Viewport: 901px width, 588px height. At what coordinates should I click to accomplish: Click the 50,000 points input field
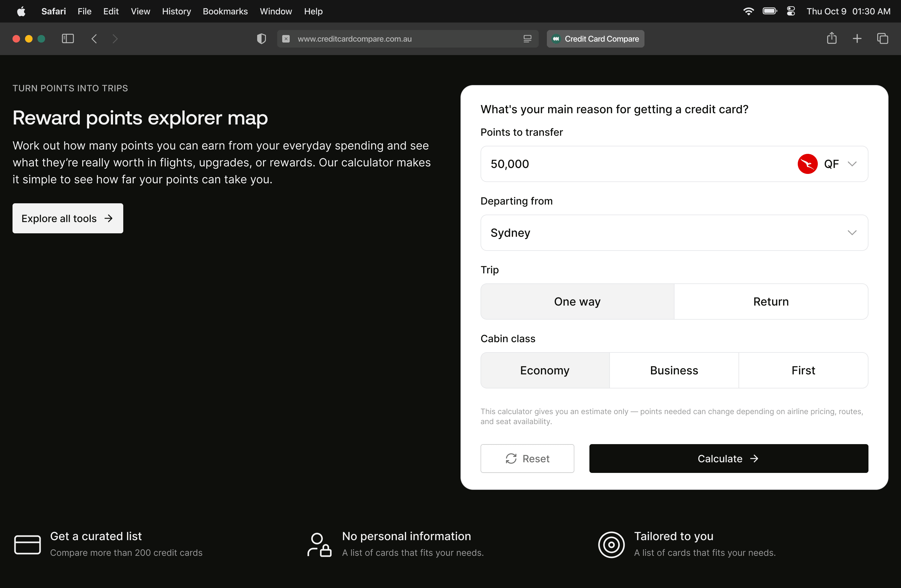pyautogui.click(x=625, y=164)
